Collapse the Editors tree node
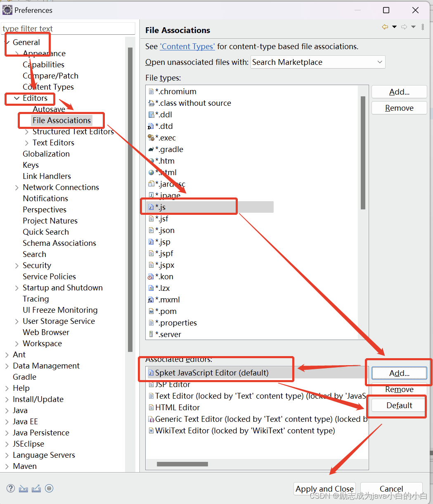Image resolution: width=433 pixels, height=504 pixels. 17,98
